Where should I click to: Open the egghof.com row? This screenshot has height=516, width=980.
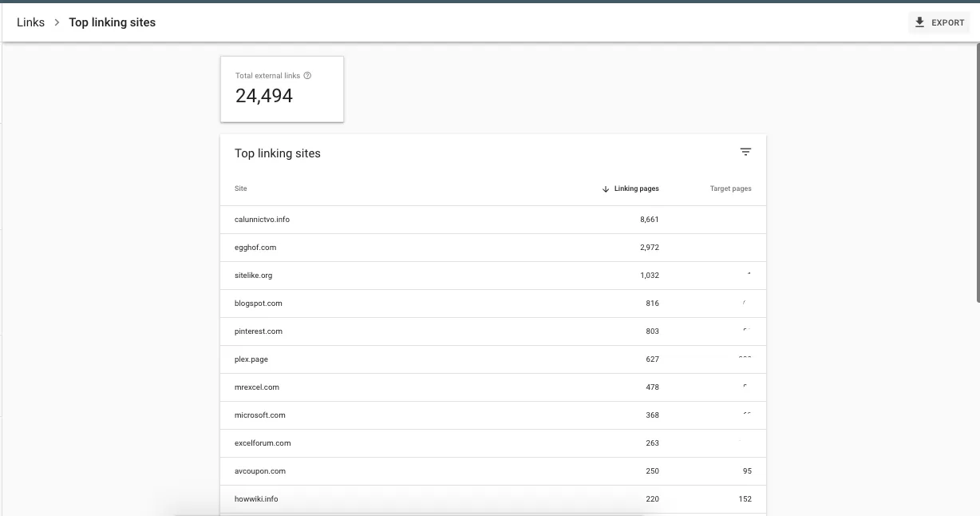pyautogui.click(x=255, y=248)
